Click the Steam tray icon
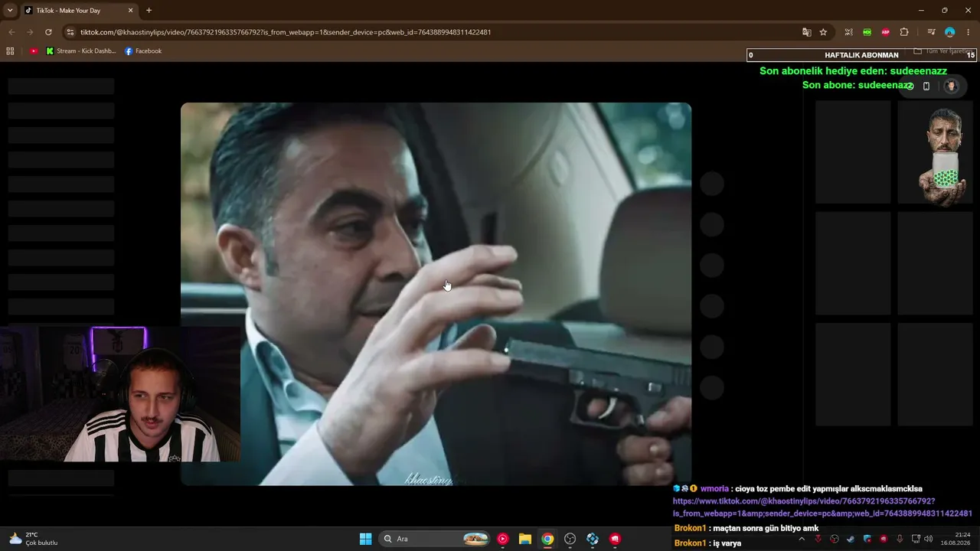Viewport: 980px width, 551px height. coord(851,539)
